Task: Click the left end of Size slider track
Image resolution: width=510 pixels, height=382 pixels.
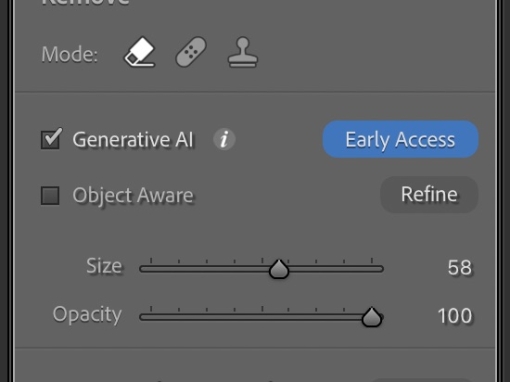Action: tap(143, 269)
